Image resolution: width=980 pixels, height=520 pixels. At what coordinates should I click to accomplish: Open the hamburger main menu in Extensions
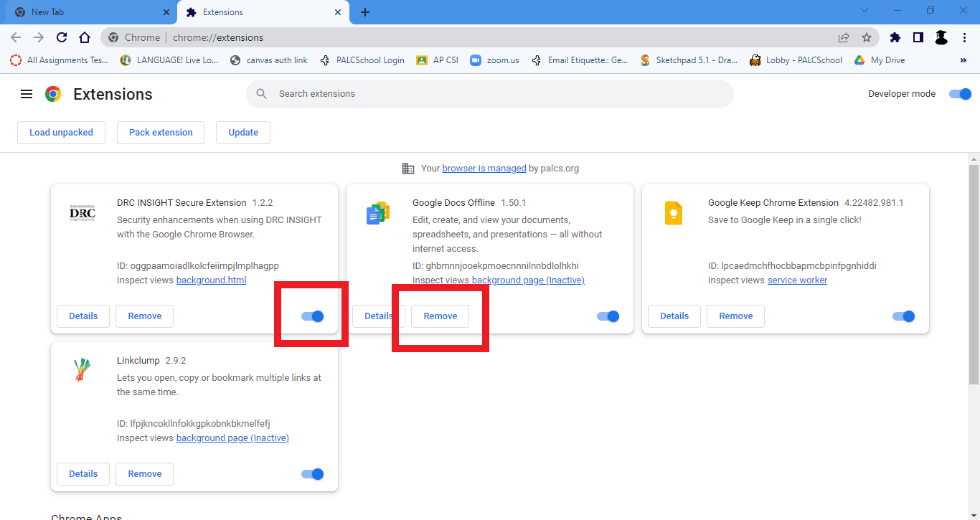27,94
